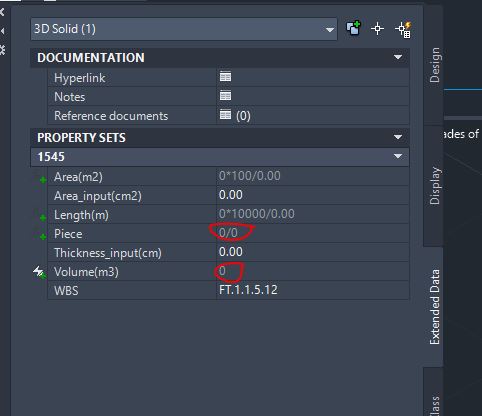Open the Notes editor icon

point(225,96)
